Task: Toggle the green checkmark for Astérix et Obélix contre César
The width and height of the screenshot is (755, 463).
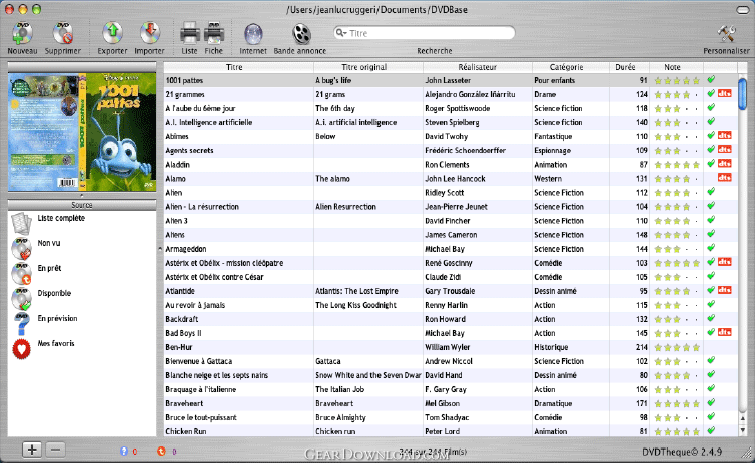Action: (711, 276)
